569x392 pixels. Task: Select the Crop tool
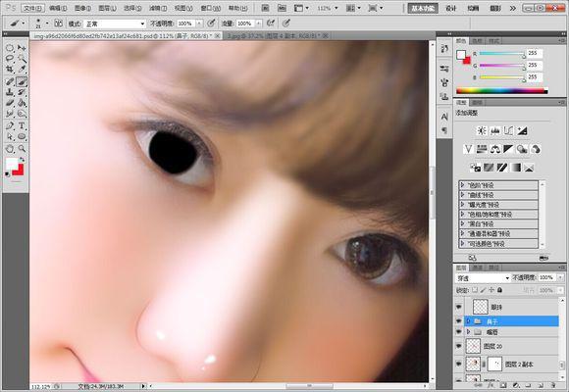pyautogui.click(x=10, y=70)
